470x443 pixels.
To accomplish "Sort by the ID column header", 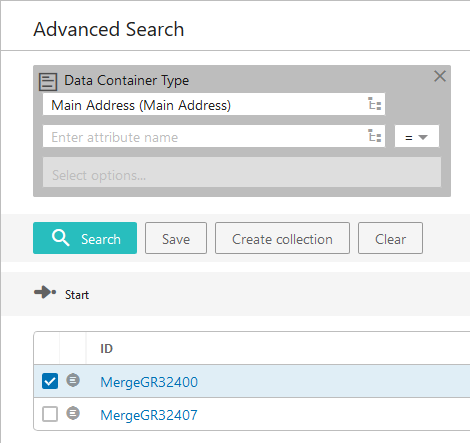I will [107, 349].
